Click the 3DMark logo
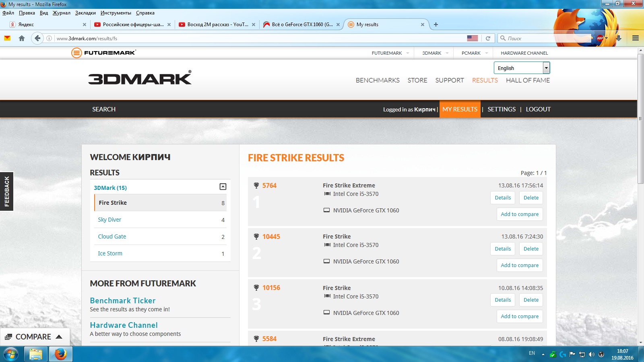This screenshot has width=644, height=362. pyautogui.click(x=140, y=78)
